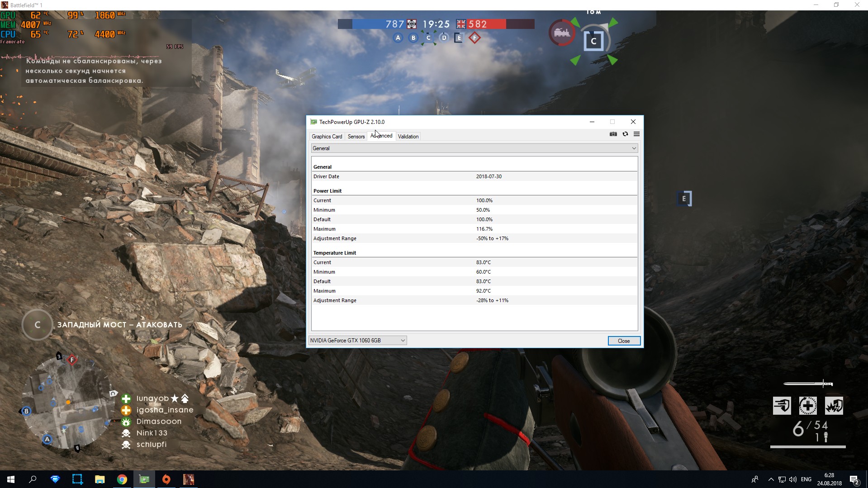Expand the General category dropdown
Screen dimensions: 868x488
point(474,148)
